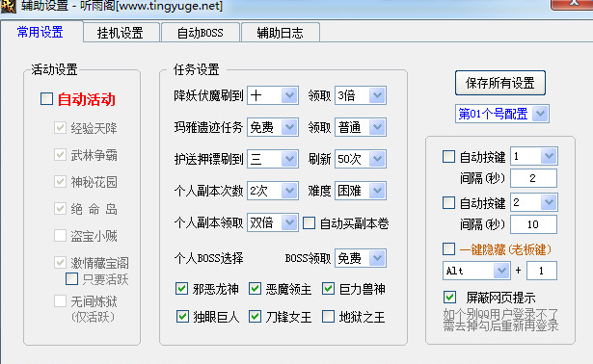
Task: Click the 活动设置 group title
Action: pyautogui.click(x=54, y=70)
